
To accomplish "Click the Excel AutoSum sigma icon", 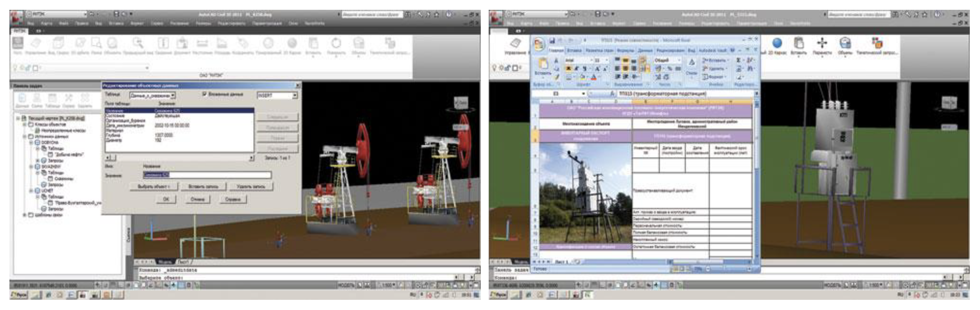I will pos(738,60).
